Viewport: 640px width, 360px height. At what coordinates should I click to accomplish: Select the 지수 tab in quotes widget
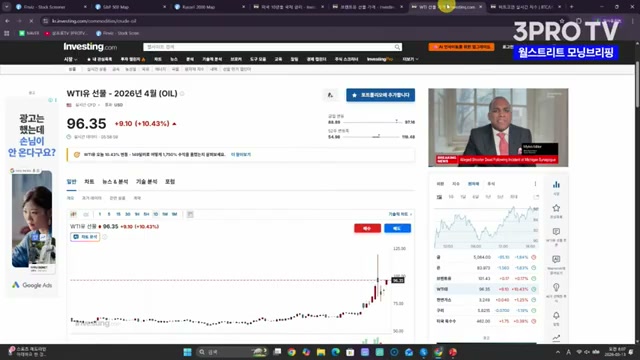coord(456,184)
